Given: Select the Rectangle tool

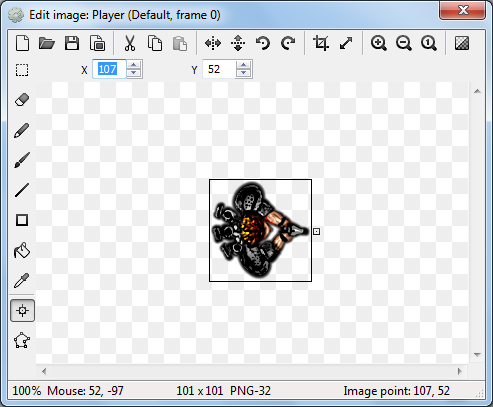Looking at the screenshot, I should 22,220.
